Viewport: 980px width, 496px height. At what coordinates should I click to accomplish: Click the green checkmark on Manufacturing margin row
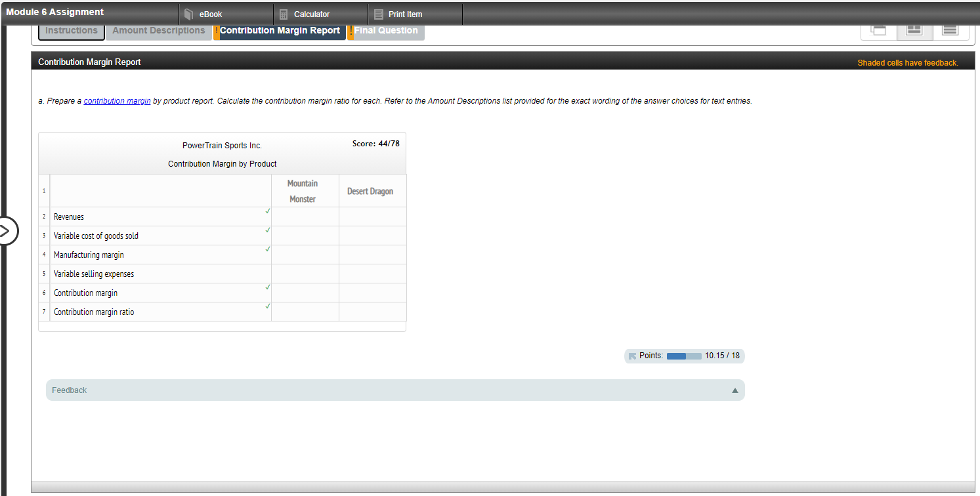[268, 249]
